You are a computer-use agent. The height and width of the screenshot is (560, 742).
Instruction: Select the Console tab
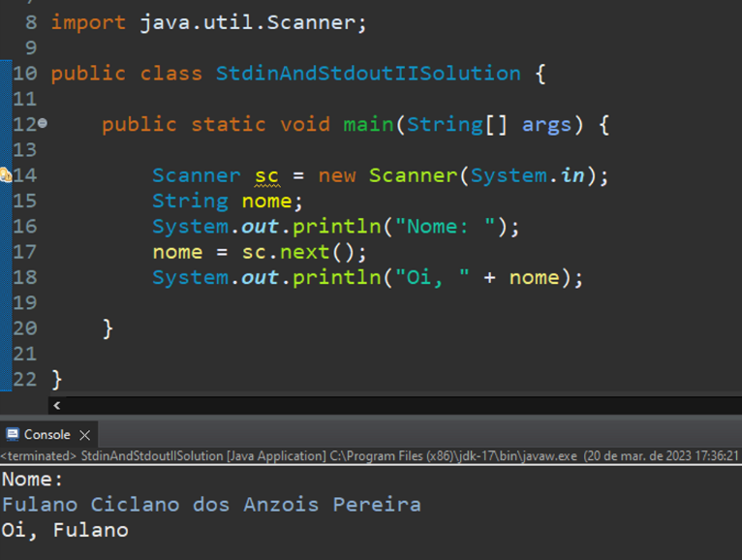pyautogui.click(x=47, y=434)
